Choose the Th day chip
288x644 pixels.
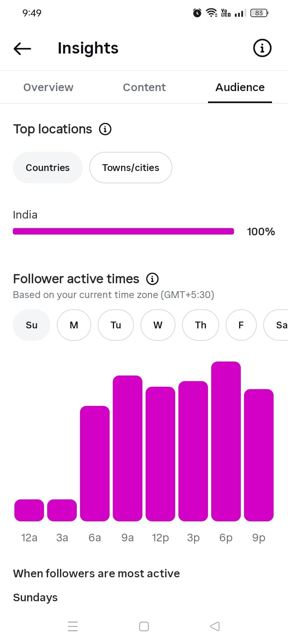point(200,325)
